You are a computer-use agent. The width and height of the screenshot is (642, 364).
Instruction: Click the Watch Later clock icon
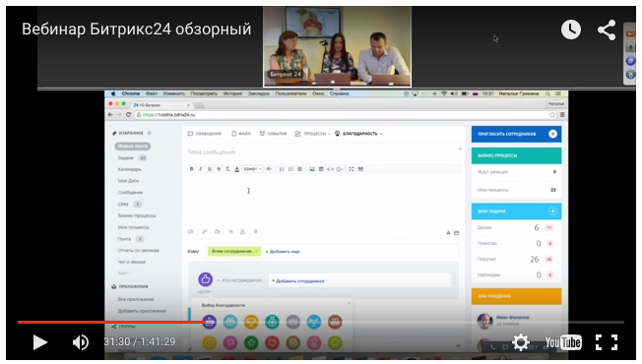(571, 30)
